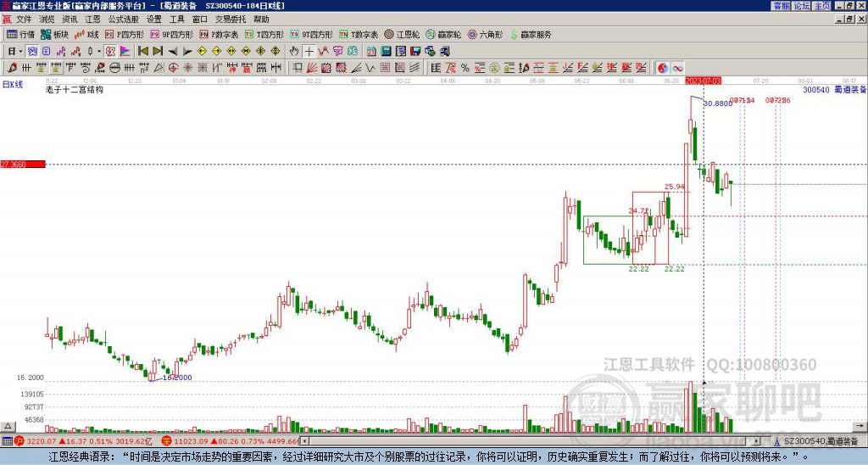
Task: Click the red 27.3660 price label
Action: pos(23,164)
